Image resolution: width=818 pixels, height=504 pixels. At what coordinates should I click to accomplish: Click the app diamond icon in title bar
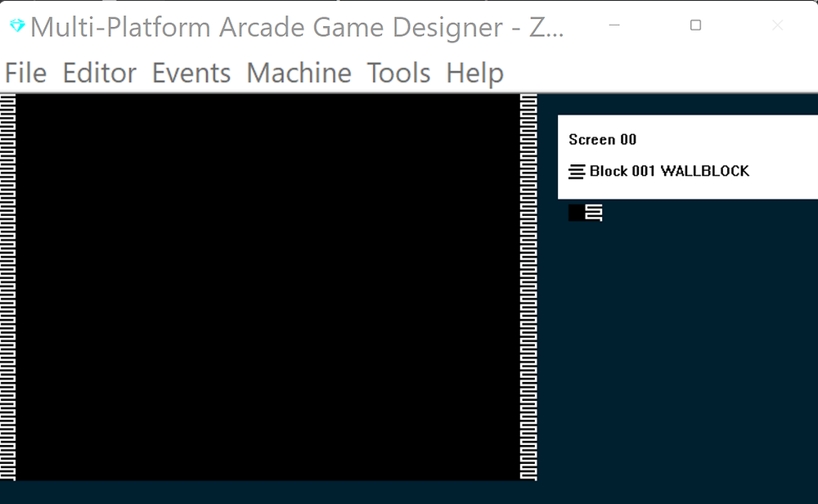click(17, 25)
